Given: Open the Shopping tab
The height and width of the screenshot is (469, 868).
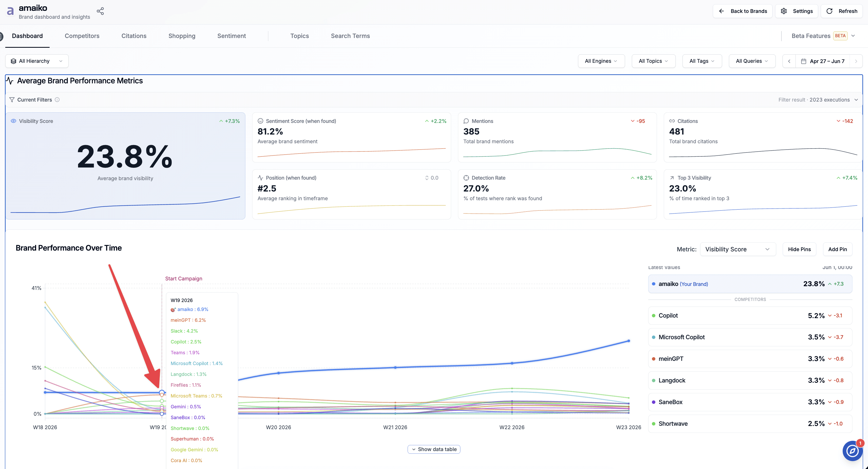Looking at the screenshot, I should coord(182,36).
